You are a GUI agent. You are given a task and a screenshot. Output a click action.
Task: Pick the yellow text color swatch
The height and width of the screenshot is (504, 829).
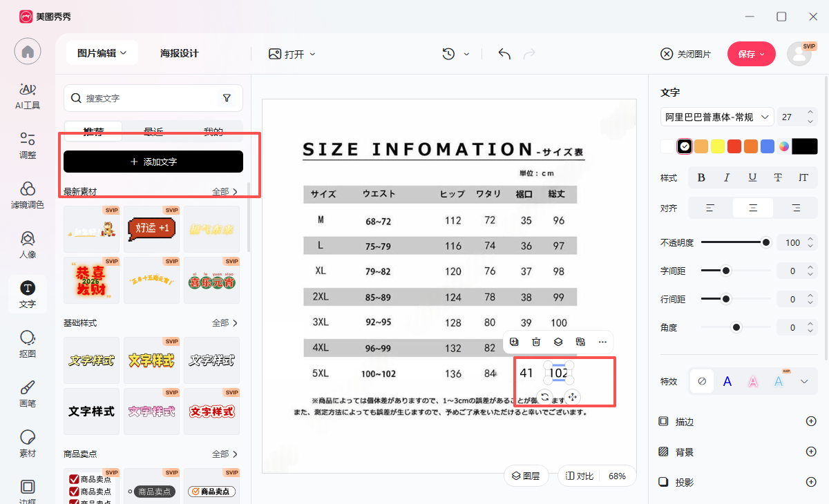click(718, 146)
